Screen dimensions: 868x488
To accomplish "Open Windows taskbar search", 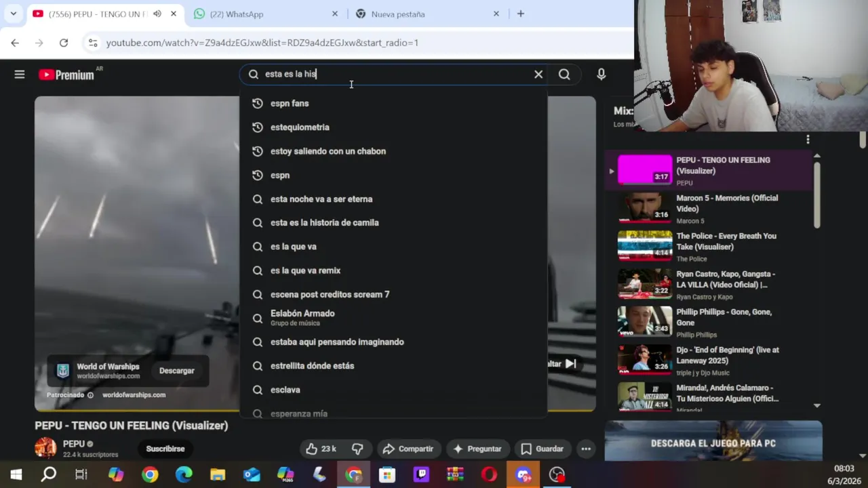I will point(49,474).
